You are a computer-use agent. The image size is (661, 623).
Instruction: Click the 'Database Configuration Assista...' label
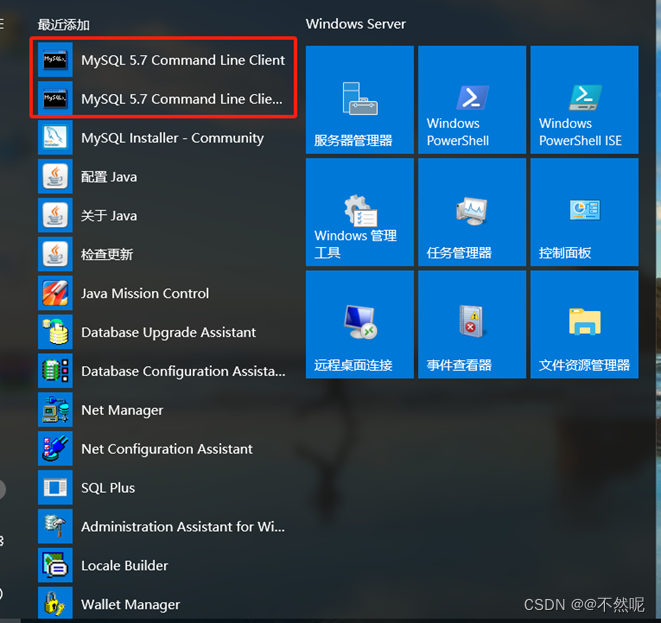(x=183, y=372)
